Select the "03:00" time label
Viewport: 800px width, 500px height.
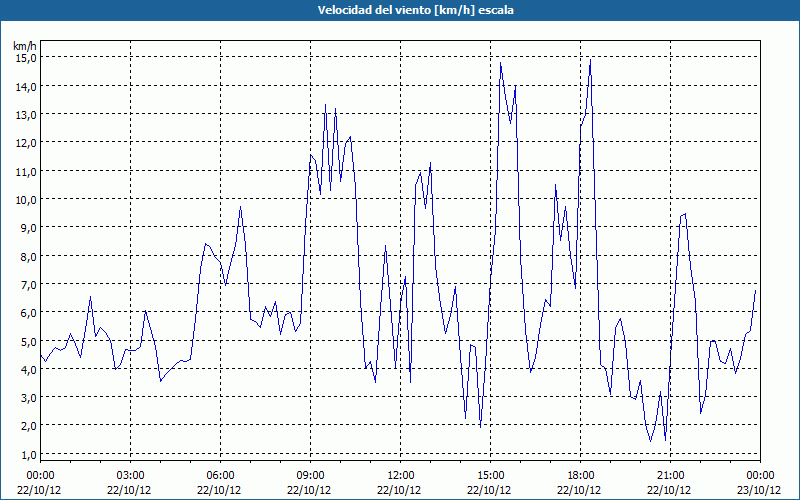point(130,476)
